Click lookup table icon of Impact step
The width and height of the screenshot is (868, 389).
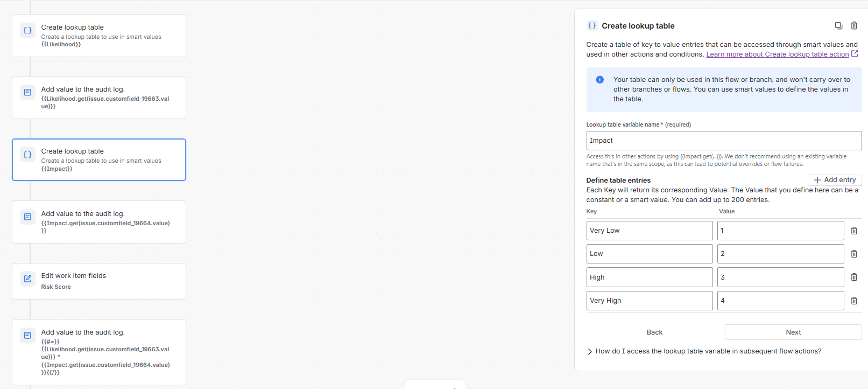(27, 155)
